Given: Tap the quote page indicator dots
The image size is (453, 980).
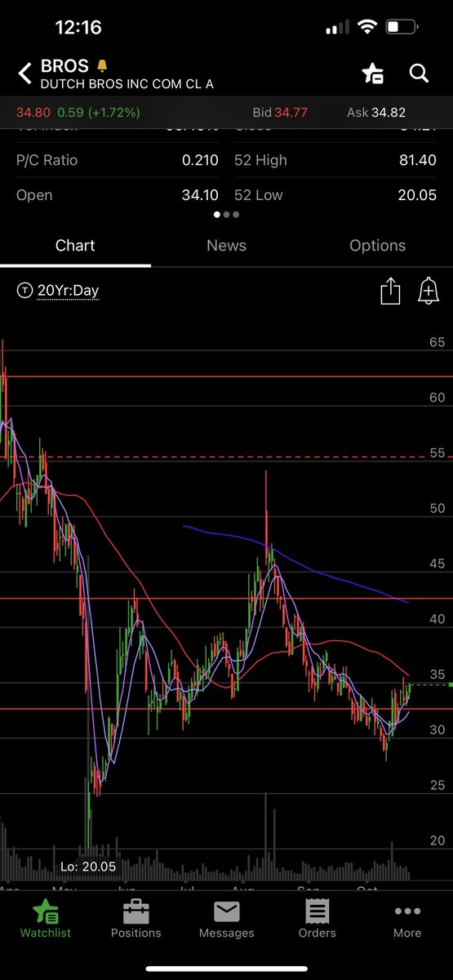Looking at the screenshot, I should tap(226, 214).
